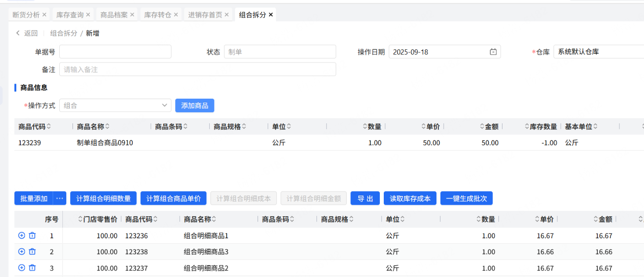Image resolution: width=644 pixels, height=277 pixels.
Task: Select product code 123236 in details
Action: coord(137,236)
